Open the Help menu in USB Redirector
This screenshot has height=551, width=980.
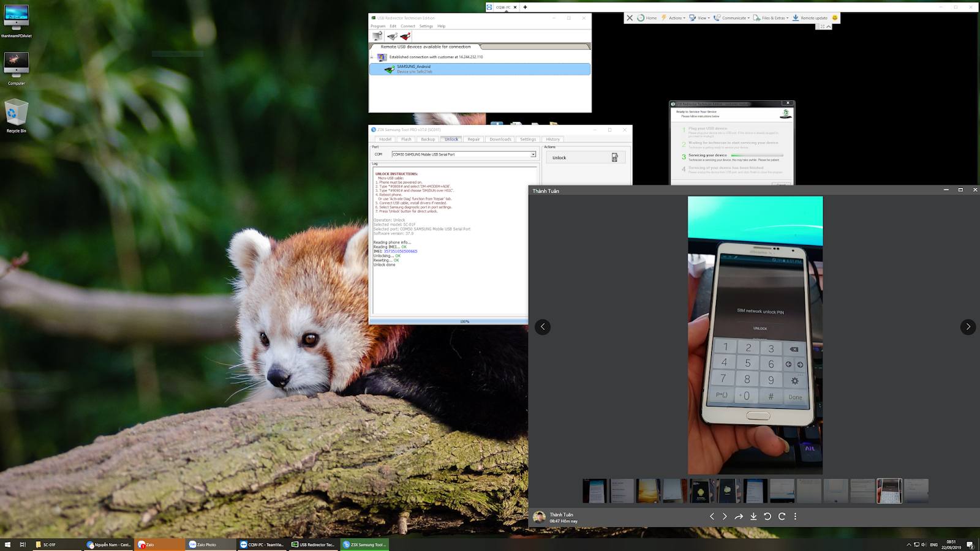pyautogui.click(x=442, y=26)
